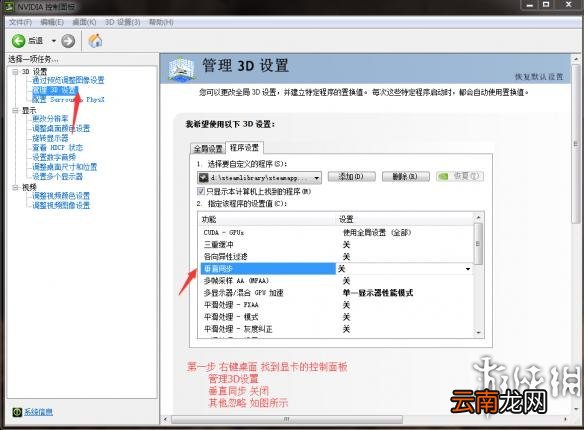Screen dimensions: 584x430
Task: Select the 多显示器/混合 GPU 加速 row
Action: click(337, 293)
